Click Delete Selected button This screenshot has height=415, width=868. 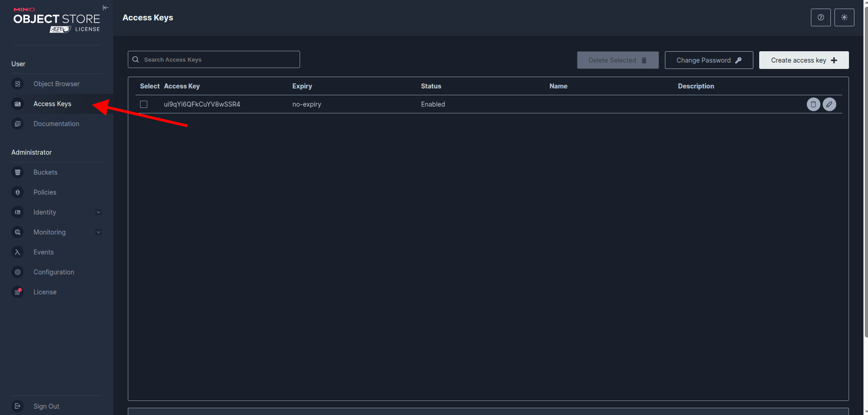617,60
